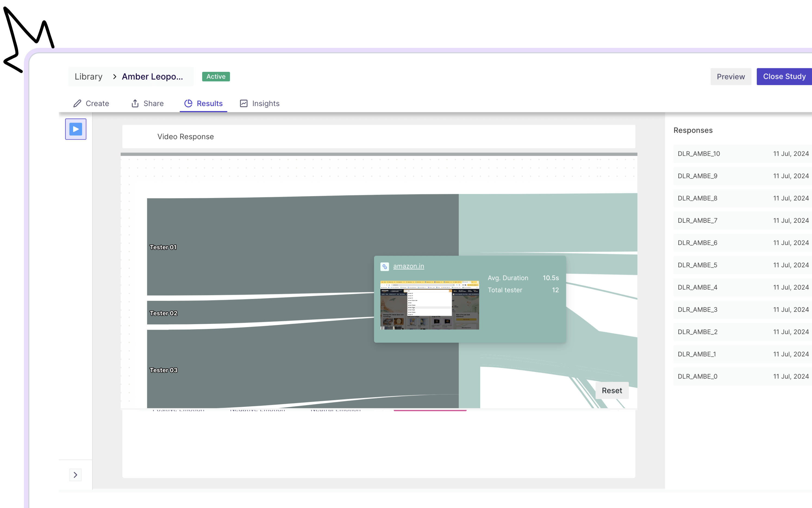Viewport: 812px width, 508px height.
Task: Open response DLR_AMBE_2
Action: pos(742,332)
